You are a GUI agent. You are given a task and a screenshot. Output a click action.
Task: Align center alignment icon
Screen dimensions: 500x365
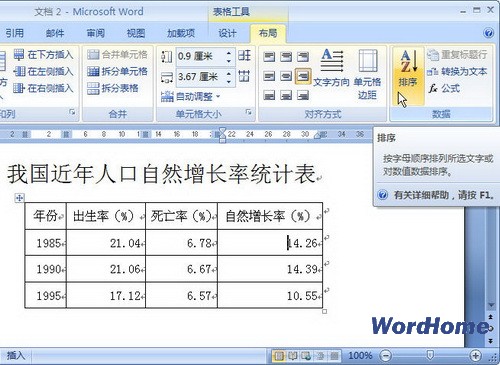286,76
